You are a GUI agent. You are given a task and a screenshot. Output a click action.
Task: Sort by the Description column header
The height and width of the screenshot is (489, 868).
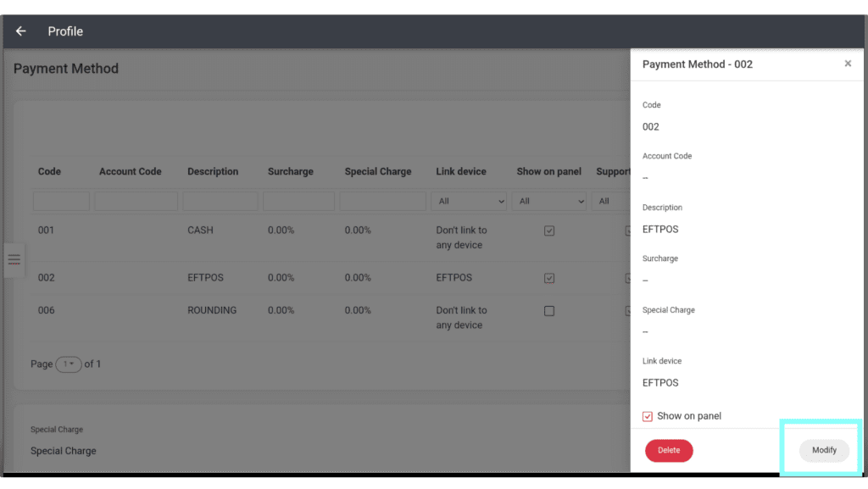[213, 171]
